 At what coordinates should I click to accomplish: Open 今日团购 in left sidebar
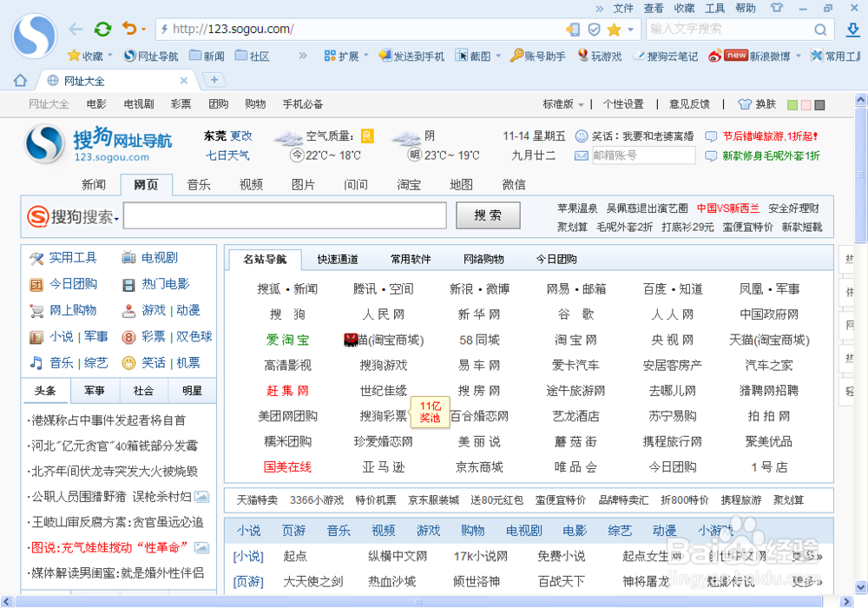63,284
